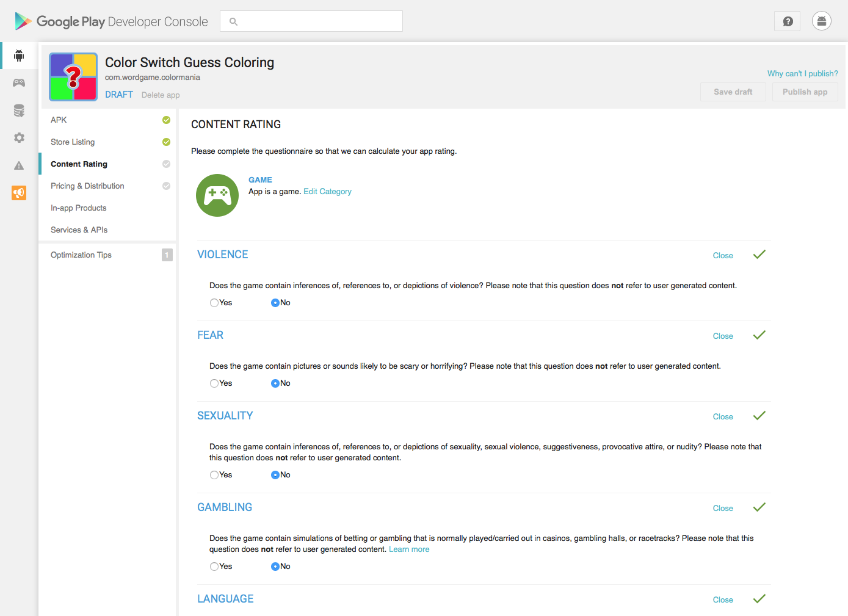Click the green game controller category icon

coord(217,195)
